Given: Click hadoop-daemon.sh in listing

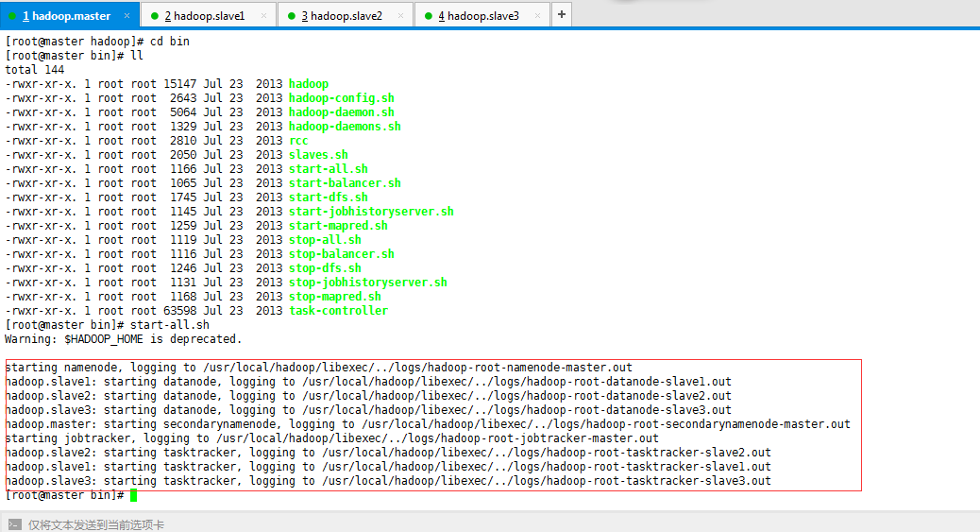Looking at the screenshot, I should click(341, 112).
